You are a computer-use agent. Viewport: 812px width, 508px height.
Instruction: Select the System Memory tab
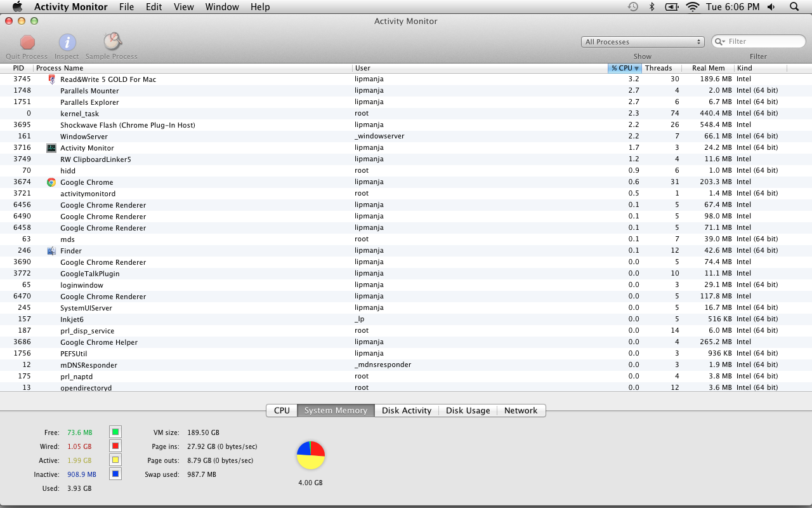[336, 411]
